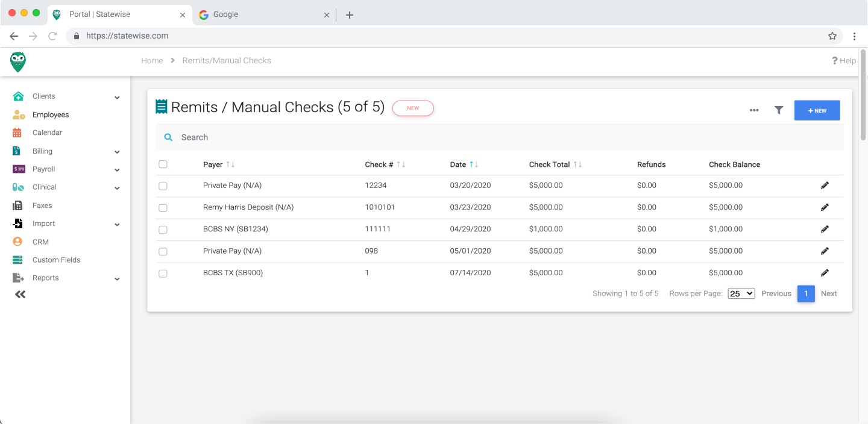The image size is (868, 424).
Task: Sort by Check # column arrows
Action: (401, 164)
